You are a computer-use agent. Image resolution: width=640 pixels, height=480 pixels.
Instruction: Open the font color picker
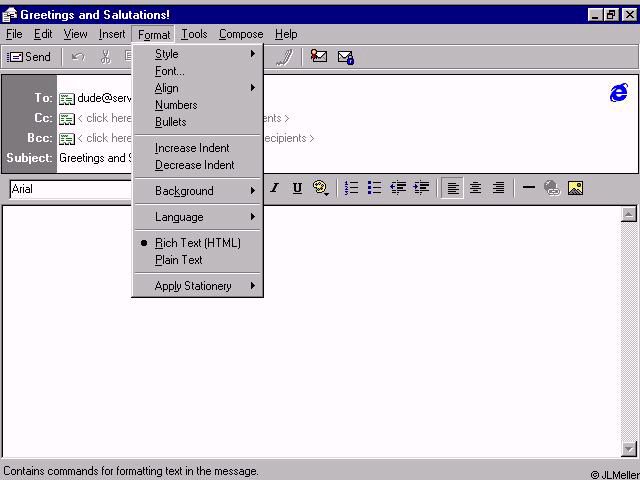coord(321,188)
